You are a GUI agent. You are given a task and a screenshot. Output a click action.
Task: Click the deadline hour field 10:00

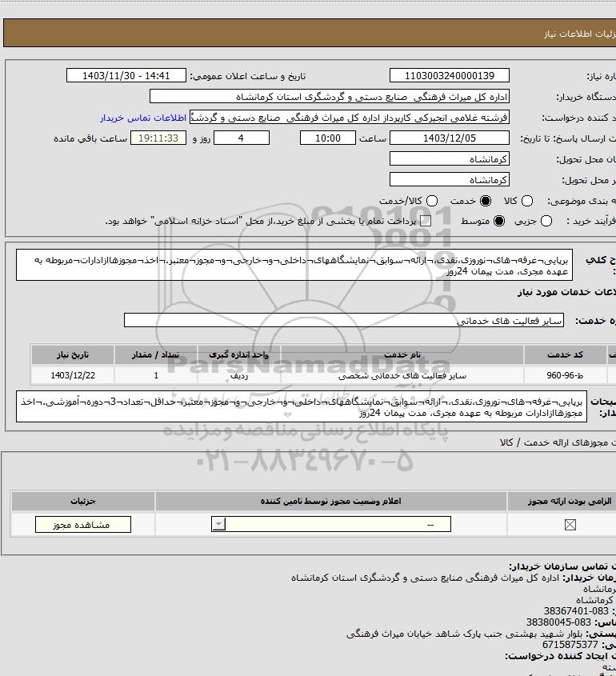tap(328, 138)
